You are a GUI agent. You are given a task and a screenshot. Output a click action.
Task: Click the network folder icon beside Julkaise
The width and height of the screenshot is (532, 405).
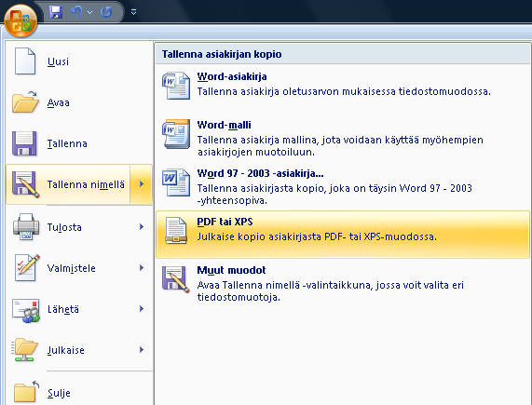(x=24, y=350)
